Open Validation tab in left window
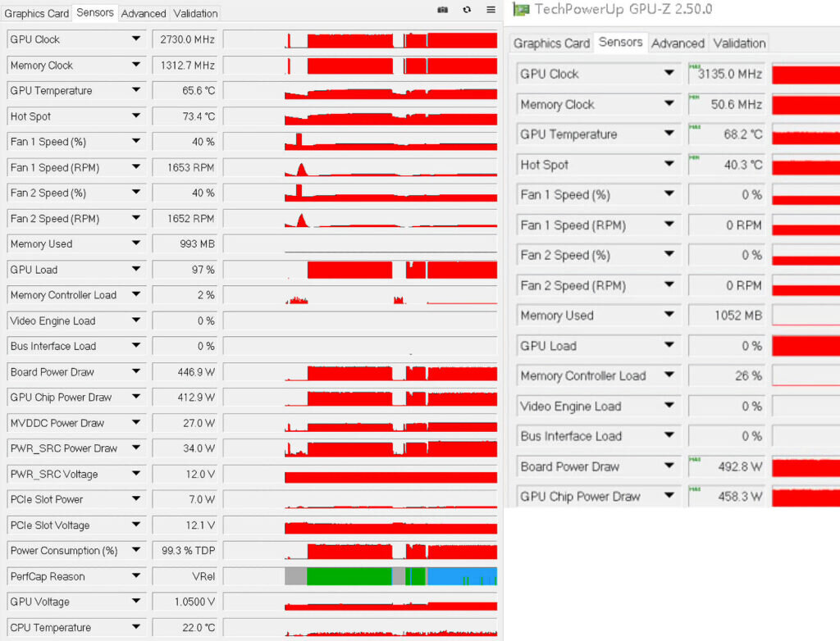Image resolution: width=840 pixels, height=641 pixels. point(195,13)
